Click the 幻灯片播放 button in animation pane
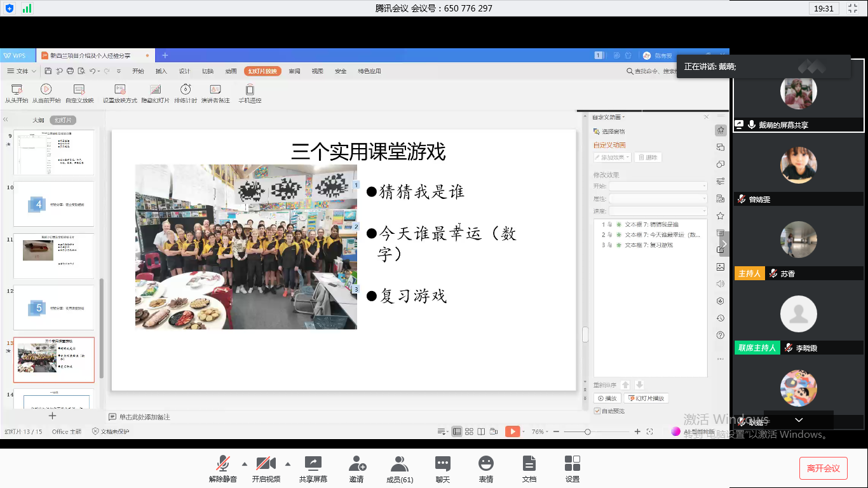 [646, 398]
